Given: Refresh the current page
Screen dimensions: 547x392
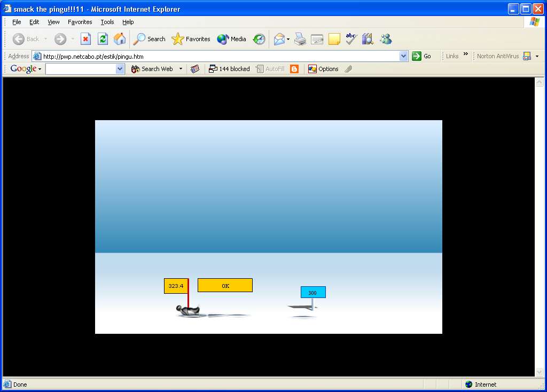Looking at the screenshot, I should click(103, 39).
